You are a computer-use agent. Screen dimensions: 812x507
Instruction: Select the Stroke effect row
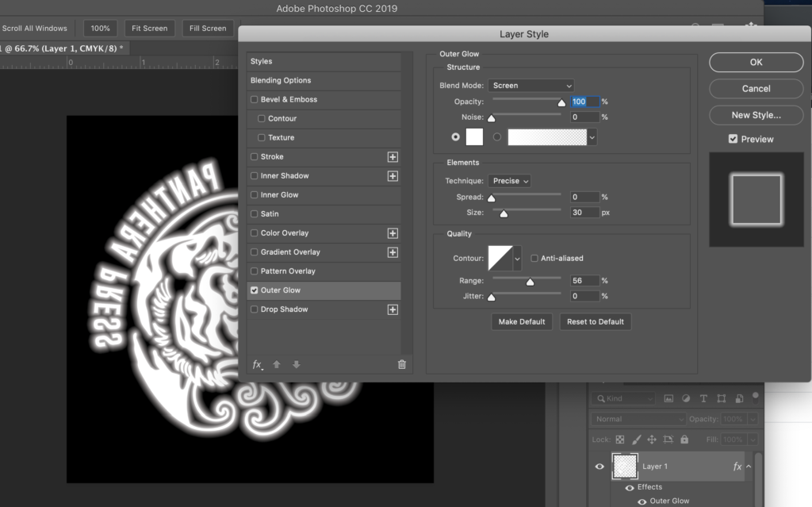[324, 156]
